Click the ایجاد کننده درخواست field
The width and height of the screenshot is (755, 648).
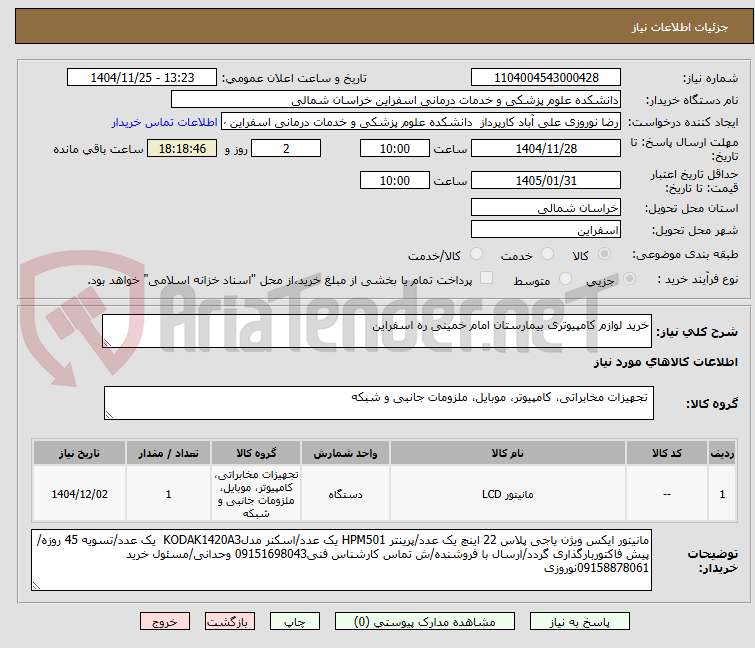point(421,122)
